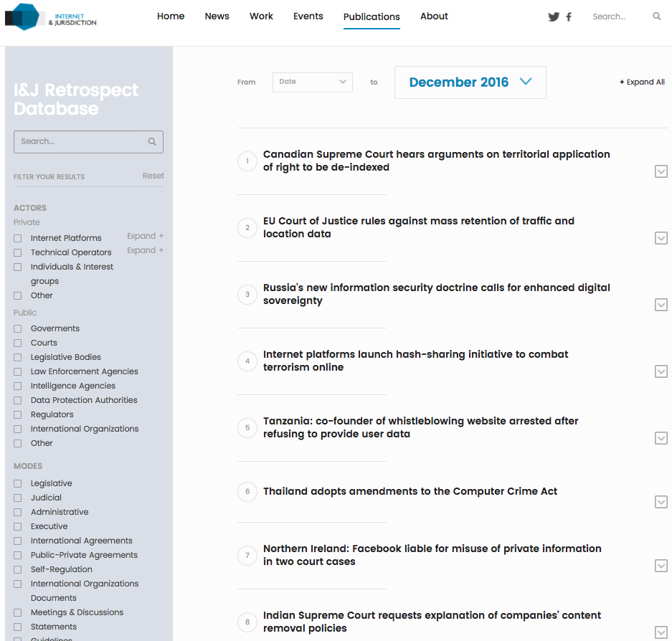672x641 pixels.
Task: Check the Judicial mode filter
Action: 18,498
